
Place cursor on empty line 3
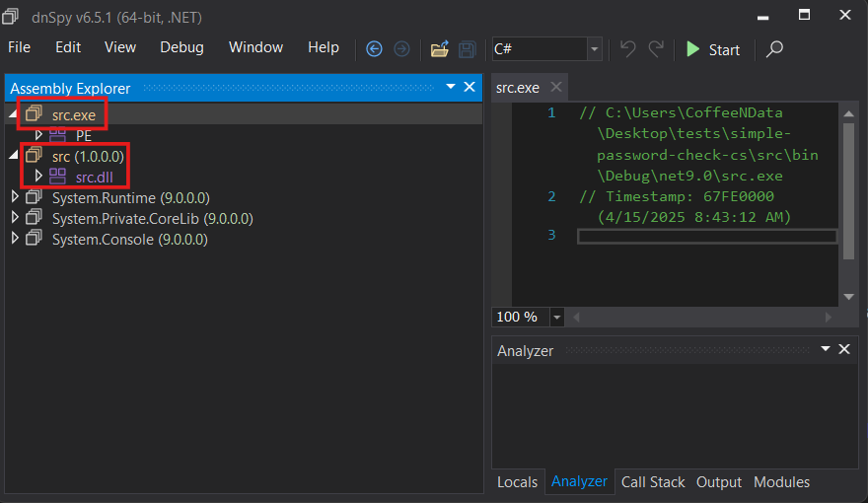click(707, 237)
